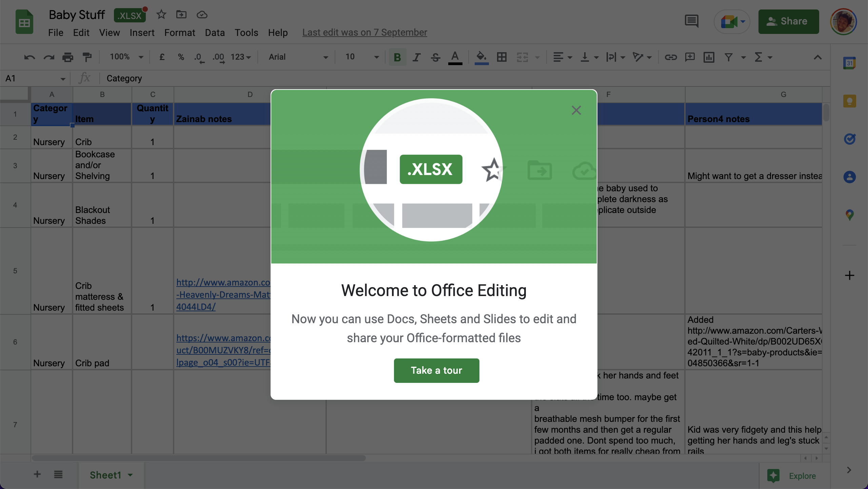Open the View menu
868x489 pixels.
(109, 33)
